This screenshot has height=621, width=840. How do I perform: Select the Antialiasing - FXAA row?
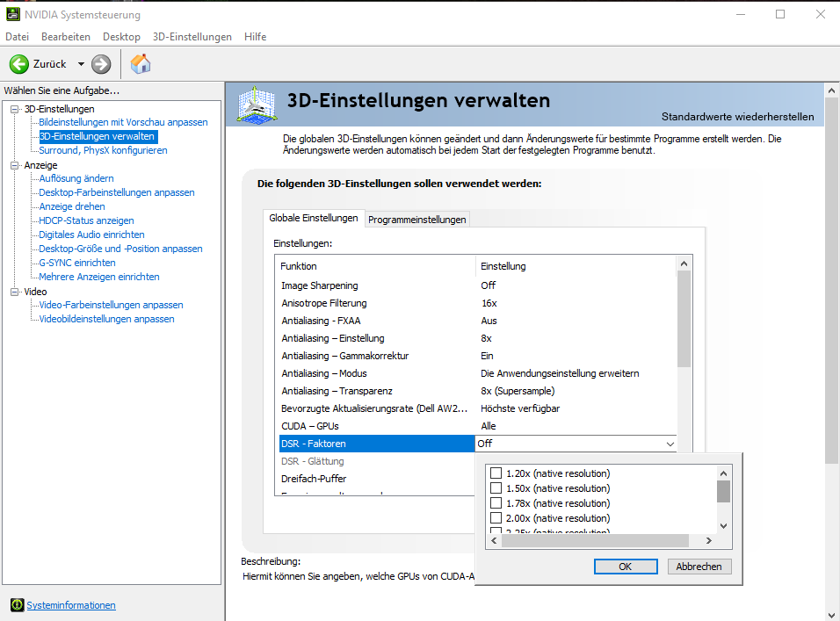(x=478, y=321)
